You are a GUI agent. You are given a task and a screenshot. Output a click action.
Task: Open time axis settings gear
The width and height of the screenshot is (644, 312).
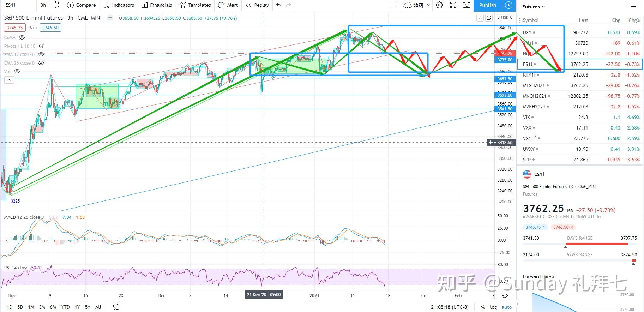pyautogui.click(x=505, y=296)
